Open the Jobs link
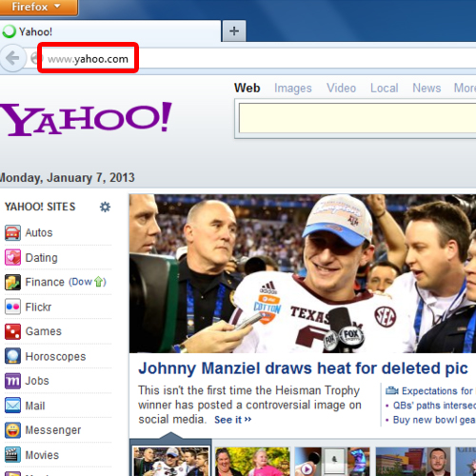 pyautogui.click(x=37, y=381)
